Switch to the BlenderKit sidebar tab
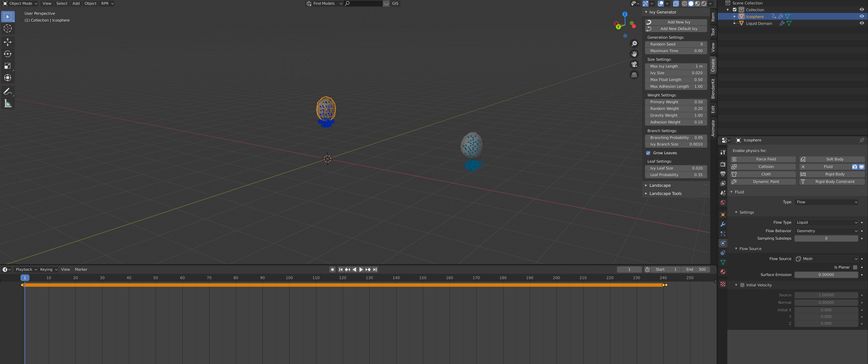868x364 pixels. tap(713, 88)
